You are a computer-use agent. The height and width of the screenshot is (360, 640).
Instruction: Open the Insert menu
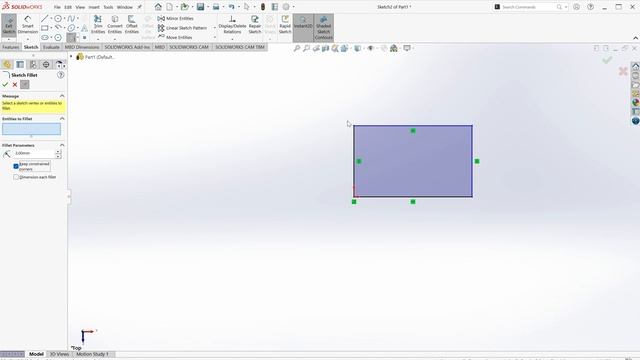(94, 7)
